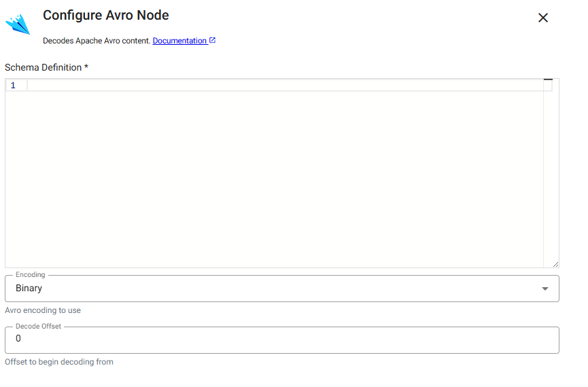
Task: Click the Encoding dropdown arrow
Action: [x=544, y=289]
